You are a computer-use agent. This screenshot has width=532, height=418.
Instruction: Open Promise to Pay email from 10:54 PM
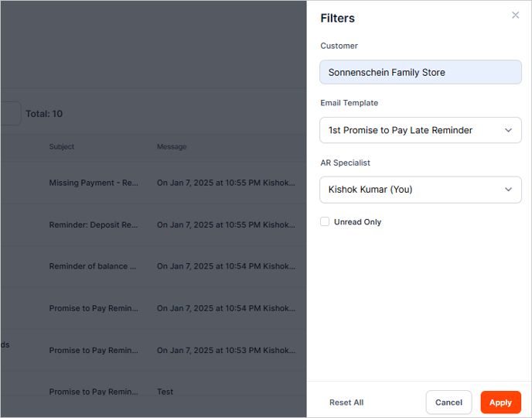[94, 308]
